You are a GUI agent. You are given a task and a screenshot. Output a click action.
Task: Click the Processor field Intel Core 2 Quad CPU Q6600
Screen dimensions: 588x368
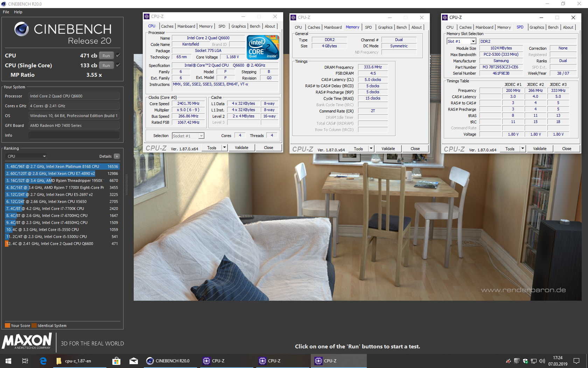click(x=74, y=96)
